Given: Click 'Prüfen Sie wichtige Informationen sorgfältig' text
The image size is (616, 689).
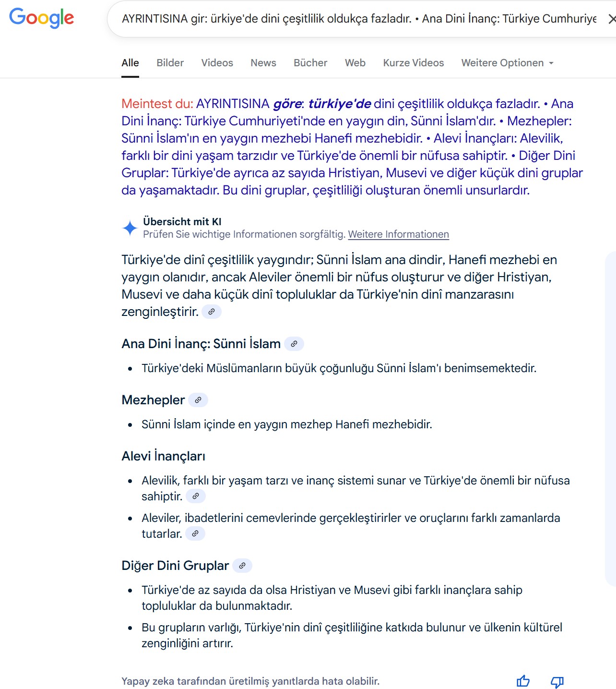Looking at the screenshot, I should point(244,234).
